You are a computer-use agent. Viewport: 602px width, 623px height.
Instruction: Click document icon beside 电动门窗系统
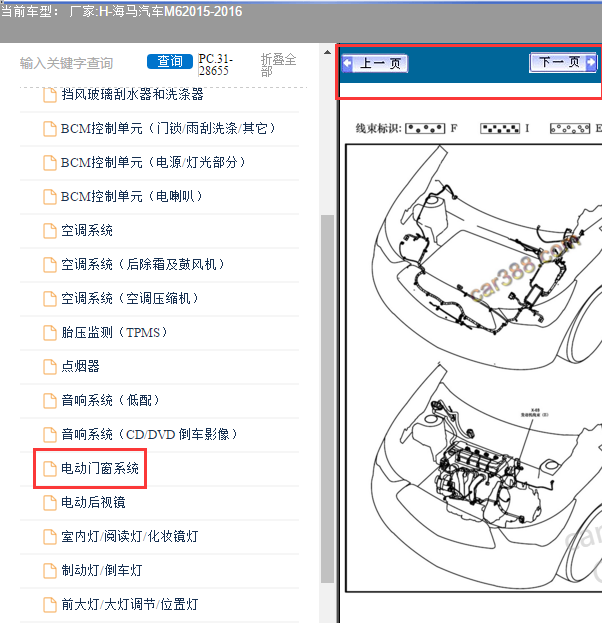pos(50,468)
